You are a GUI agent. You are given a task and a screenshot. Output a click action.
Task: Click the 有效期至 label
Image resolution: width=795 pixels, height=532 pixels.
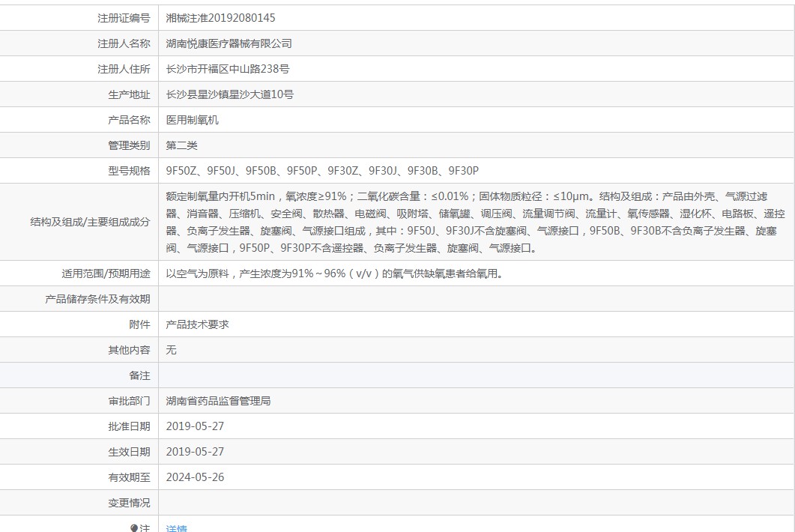point(130,477)
